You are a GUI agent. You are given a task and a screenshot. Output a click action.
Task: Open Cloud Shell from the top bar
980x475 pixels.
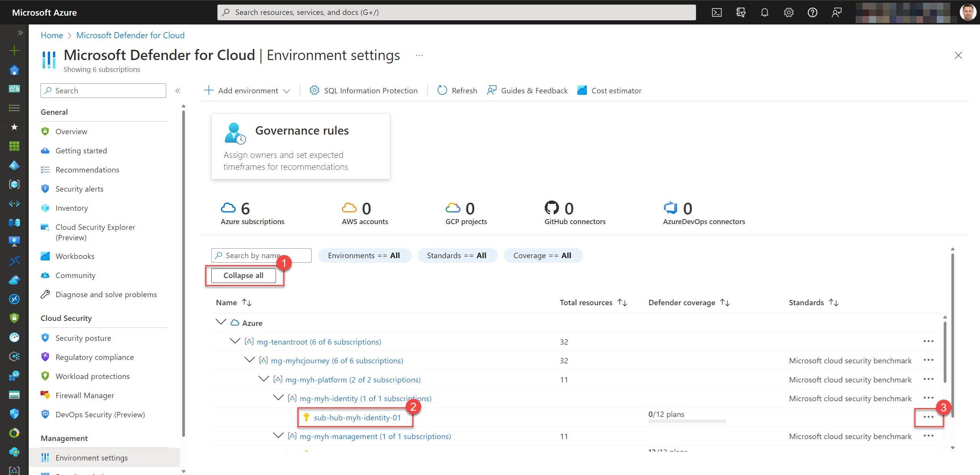(x=717, y=12)
